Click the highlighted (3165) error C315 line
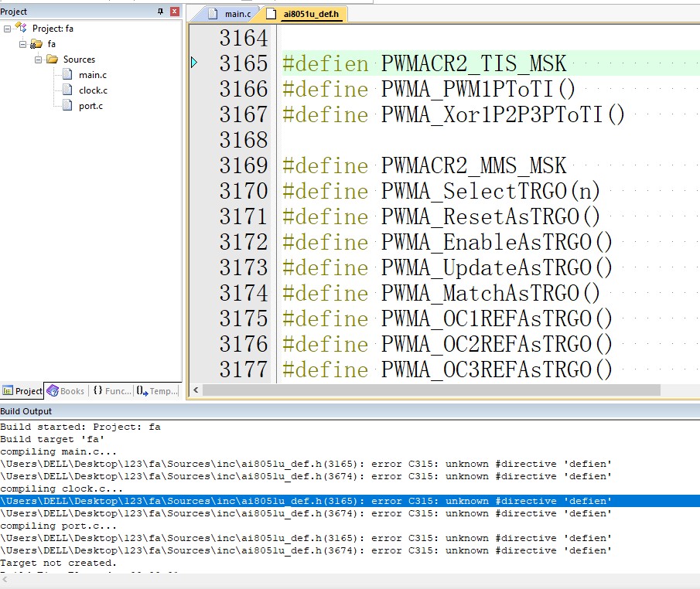This screenshot has height=589, width=700. coord(350,501)
